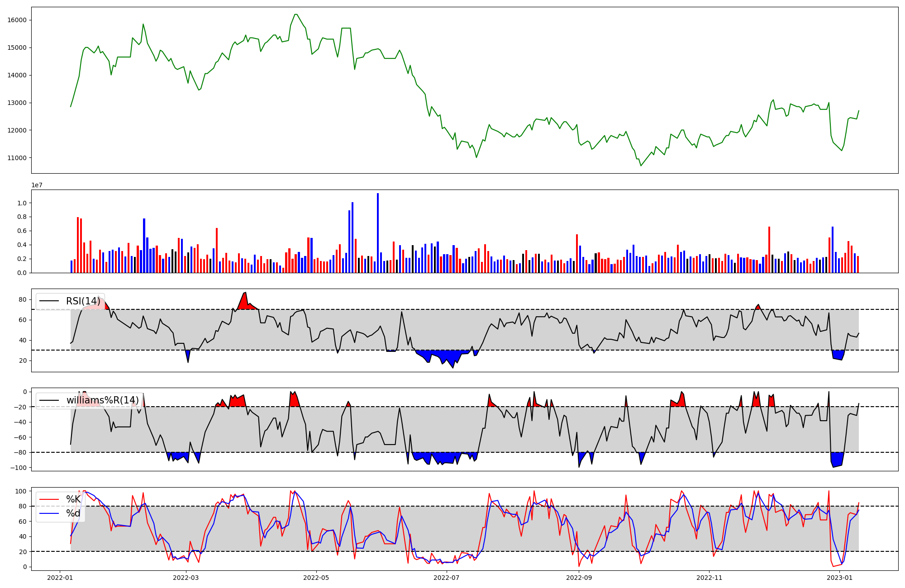
Task: Click the 2022-09 x-axis tick label
Action: point(579,578)
